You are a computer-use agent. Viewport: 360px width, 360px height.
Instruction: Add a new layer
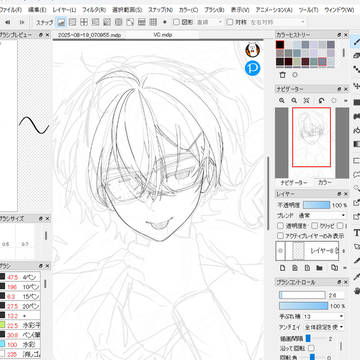282,268
